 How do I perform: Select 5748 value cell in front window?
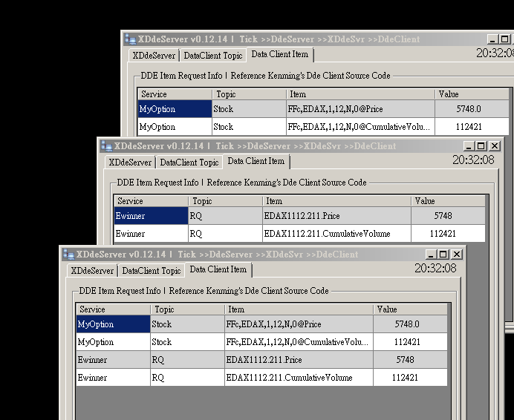click(411, 360)
